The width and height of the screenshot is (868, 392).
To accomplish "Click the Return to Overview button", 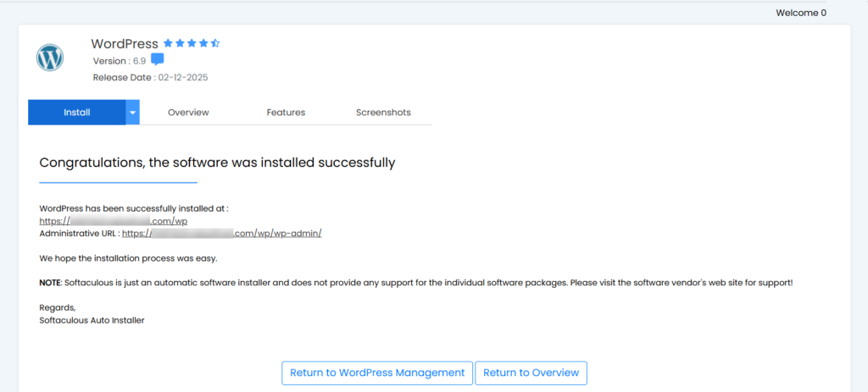I will (x=531, y=373).
